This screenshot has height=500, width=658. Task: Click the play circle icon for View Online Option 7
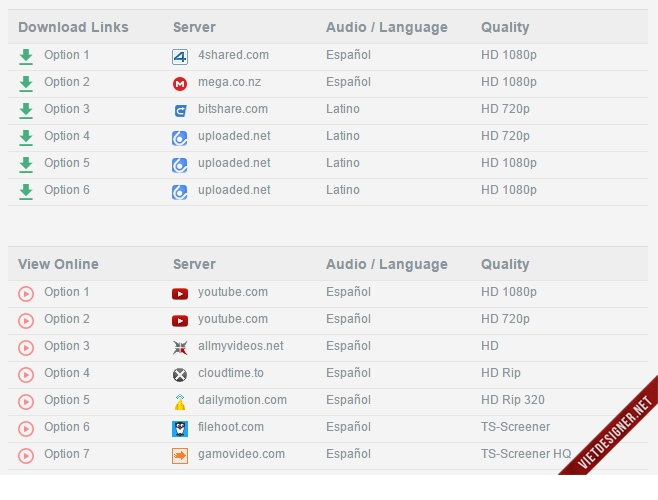coord(26,455)
